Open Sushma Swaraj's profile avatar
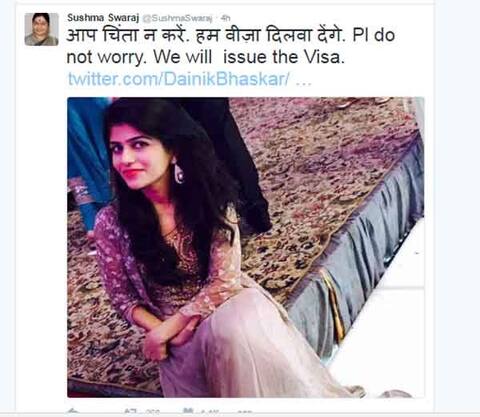Viewport: 480px width, 417px height. [x=41, y=29]
